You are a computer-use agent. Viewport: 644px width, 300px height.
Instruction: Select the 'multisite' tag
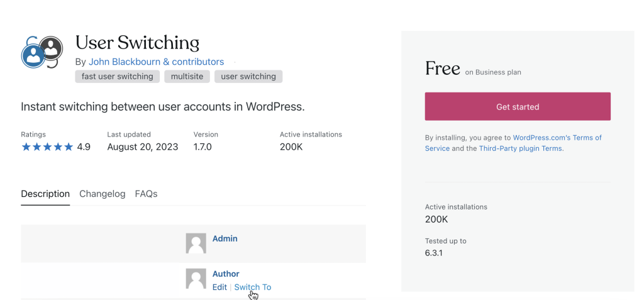click(187, 77)
